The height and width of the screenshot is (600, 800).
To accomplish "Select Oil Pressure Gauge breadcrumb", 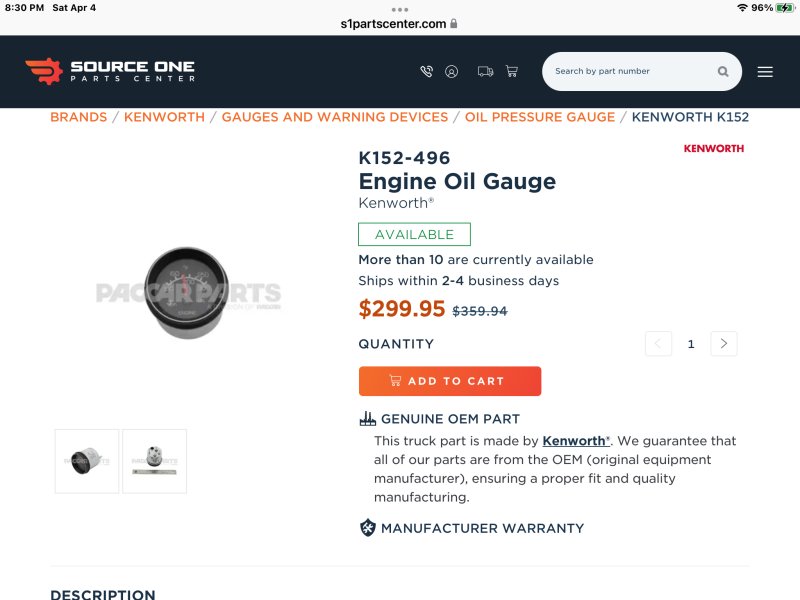I will click(x=540, y=117).
